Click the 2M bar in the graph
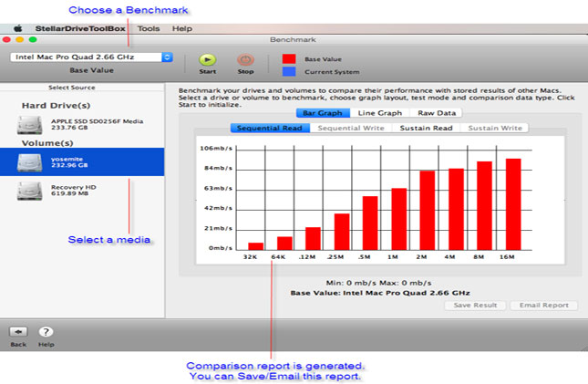Viewport: 588px width, 384px height. click(428, 210)
